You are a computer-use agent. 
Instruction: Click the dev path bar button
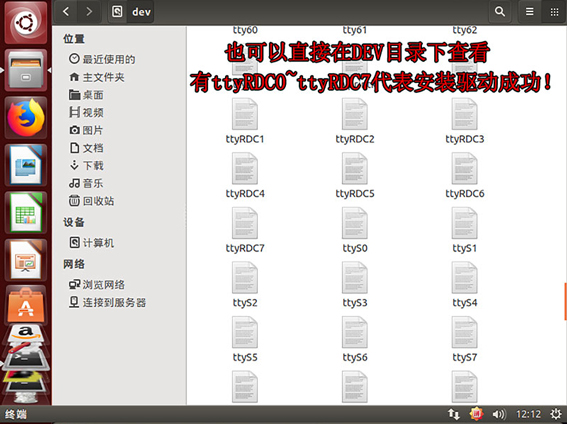tap(141, 12)
